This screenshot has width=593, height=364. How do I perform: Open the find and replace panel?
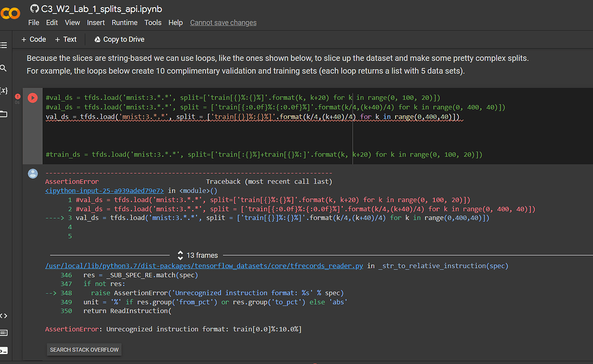pyautogui.click(x=3, y=68)
